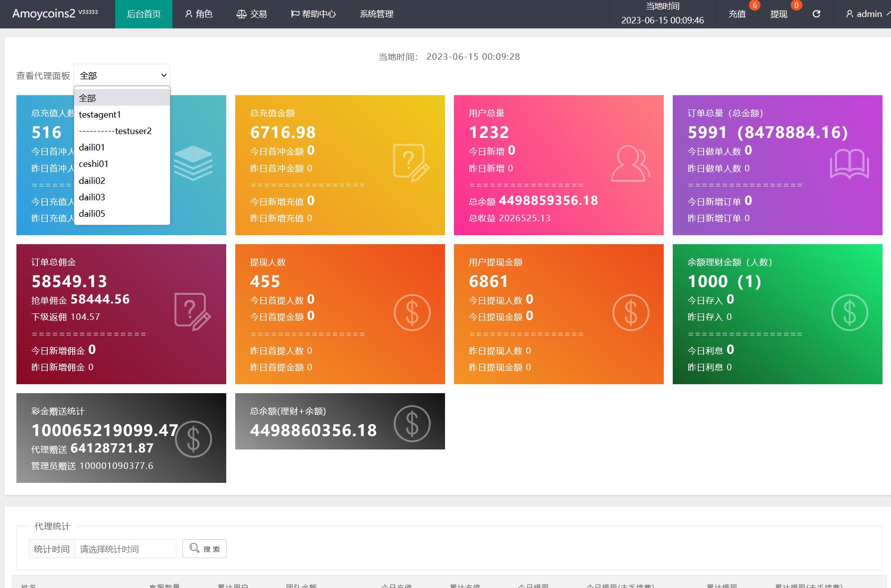Go to 系统管理 menu
This screenshot has height=588, width=891.
coord(376,14)
